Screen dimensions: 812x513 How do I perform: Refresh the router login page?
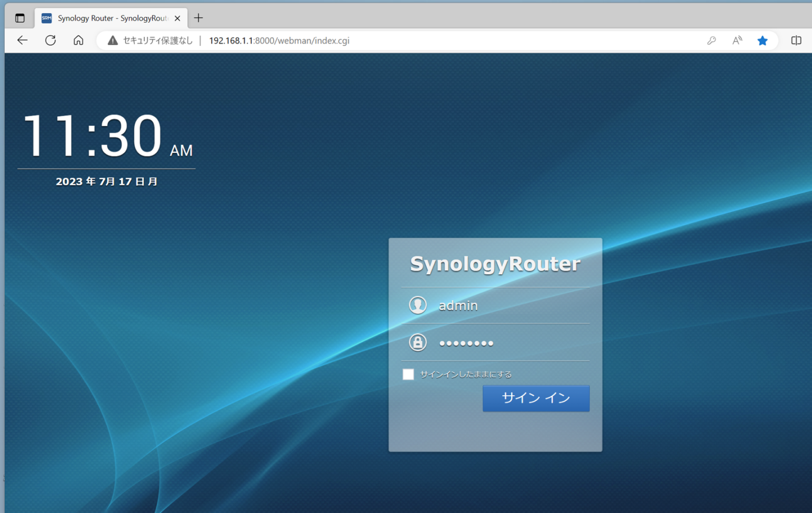(50, 40)
